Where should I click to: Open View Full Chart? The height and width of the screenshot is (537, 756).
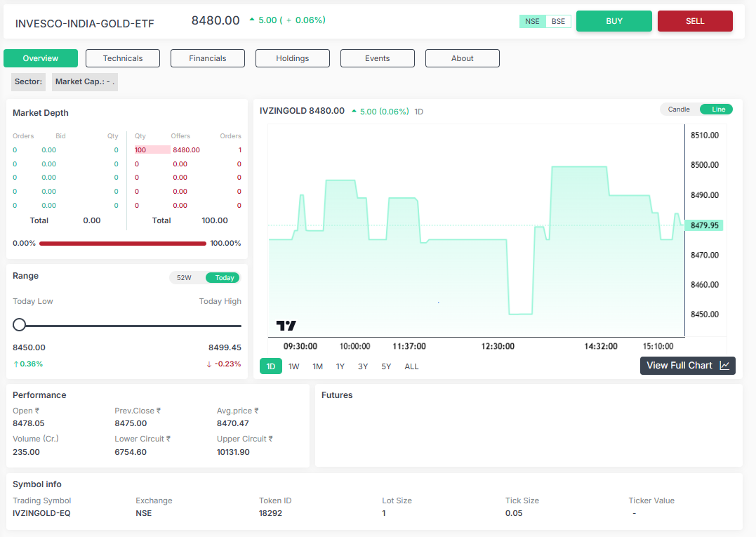pyautogui.click(x=687, y=366)
